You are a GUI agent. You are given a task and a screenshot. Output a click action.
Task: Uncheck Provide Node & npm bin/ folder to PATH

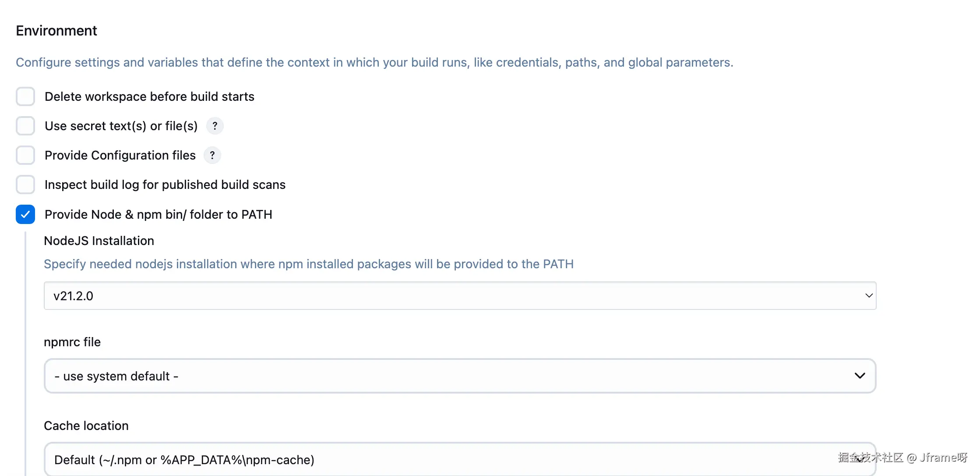(x=25, y=215)
